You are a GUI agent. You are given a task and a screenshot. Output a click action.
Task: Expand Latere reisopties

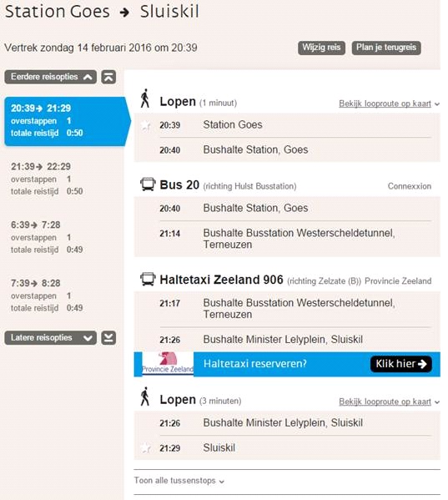50,338
